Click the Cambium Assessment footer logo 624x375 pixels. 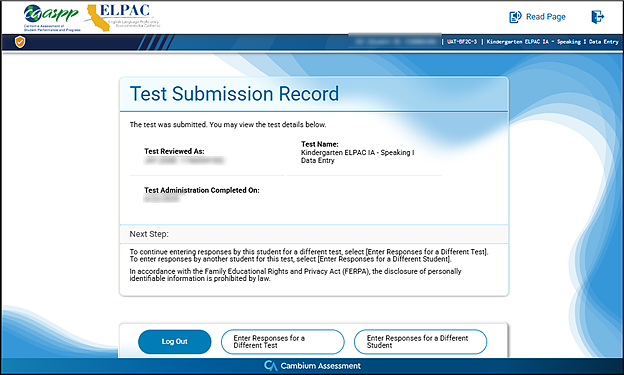click(312, 366)
